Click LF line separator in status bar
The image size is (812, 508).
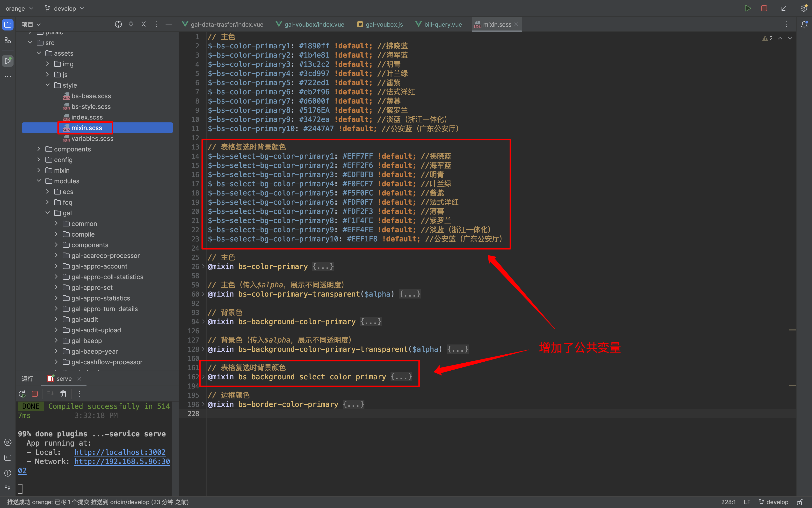point(747,502)
